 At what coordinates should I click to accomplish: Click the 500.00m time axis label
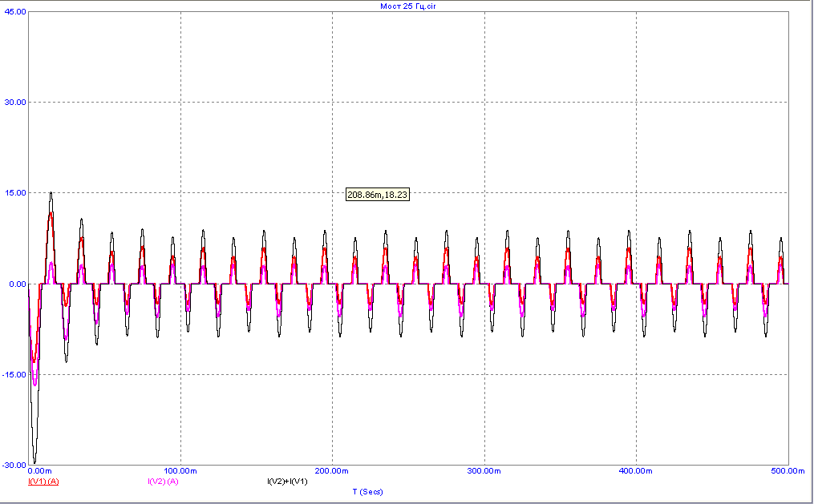click(788, 471)
